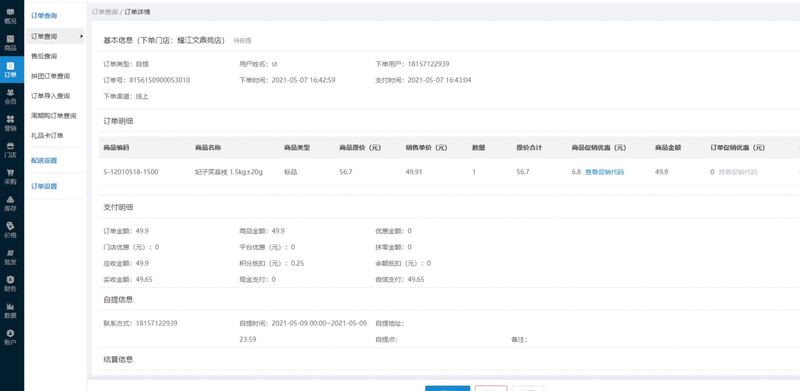Click the 支付明细 section heading
Image resolution: width=800 pixels, height=391 pixels.
pyautogui.click(x=118, y=207)
